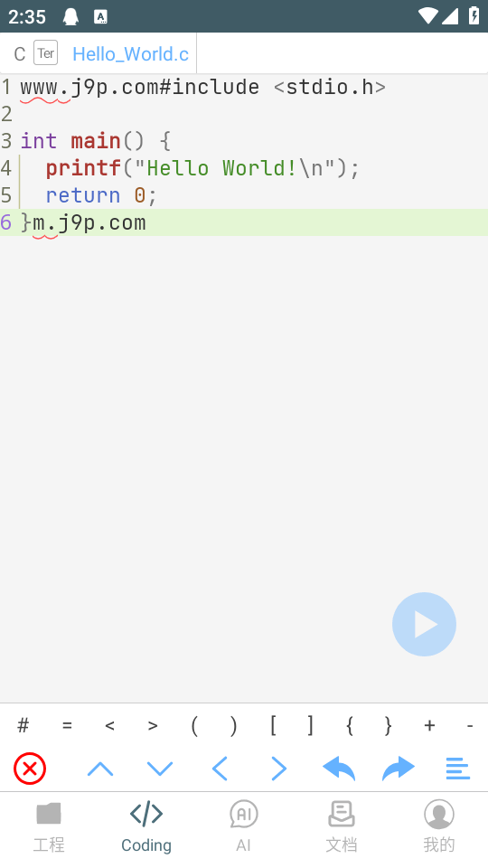
Task: Insert the # symbol from shortcut row
Action: [23, 724]
